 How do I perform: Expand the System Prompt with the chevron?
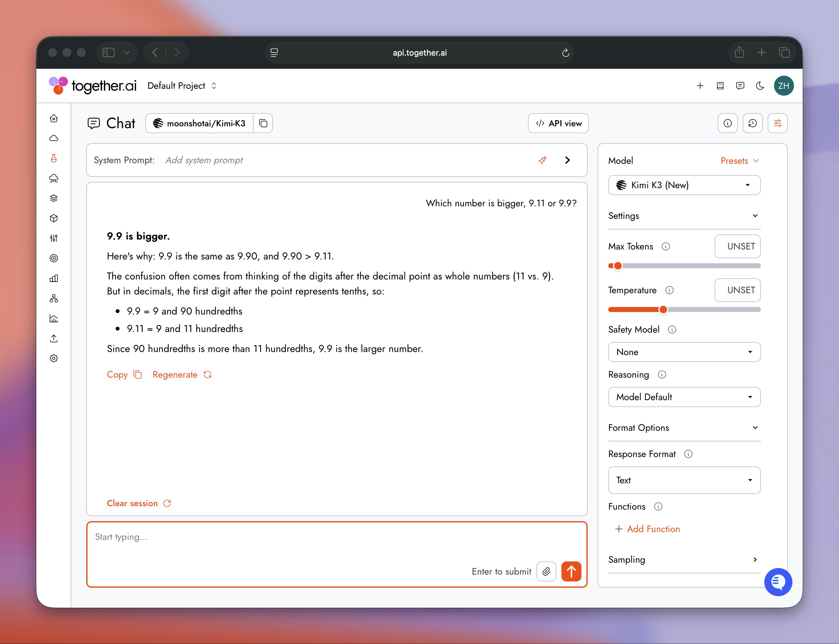tap(568, 160)
